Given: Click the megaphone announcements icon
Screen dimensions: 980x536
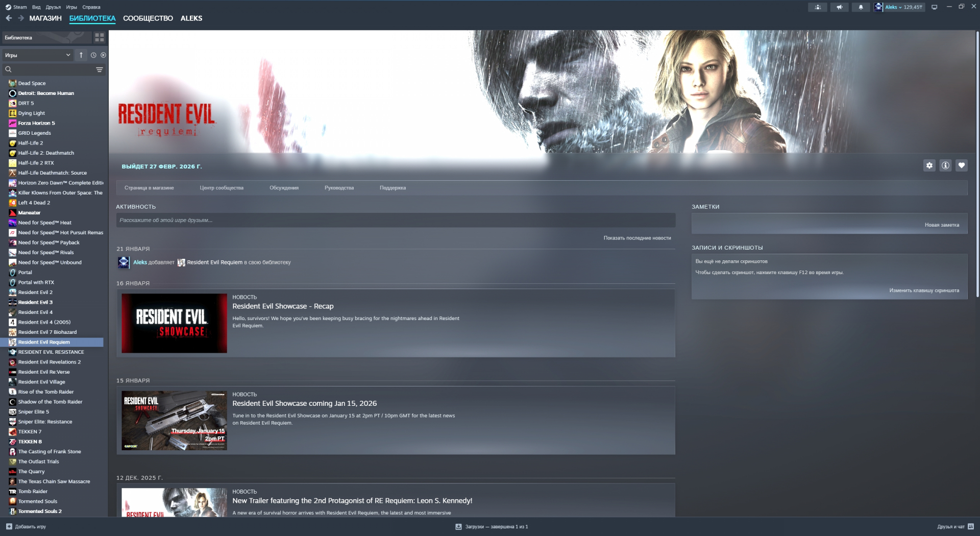Looking at the screenshot, I should coord(839,7).
